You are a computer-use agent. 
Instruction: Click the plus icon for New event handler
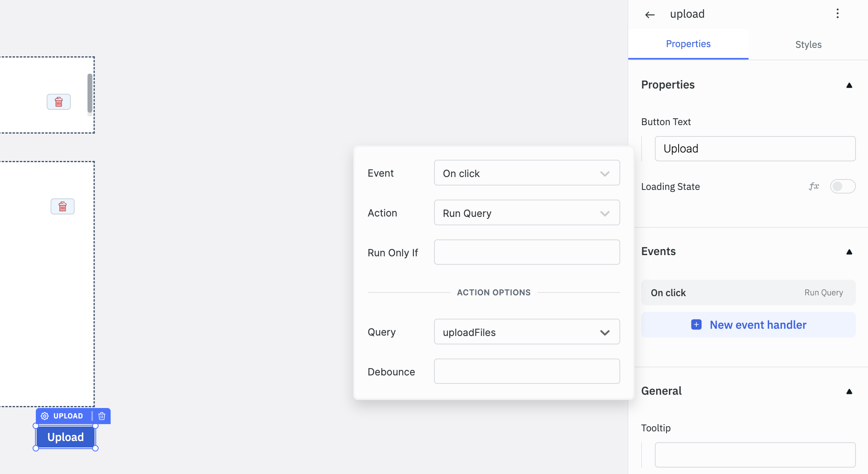click(x=696, y=325)
